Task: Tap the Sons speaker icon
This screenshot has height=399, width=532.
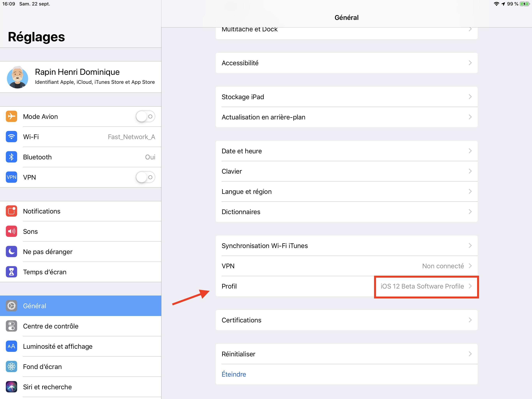Action: pos(11,231)
